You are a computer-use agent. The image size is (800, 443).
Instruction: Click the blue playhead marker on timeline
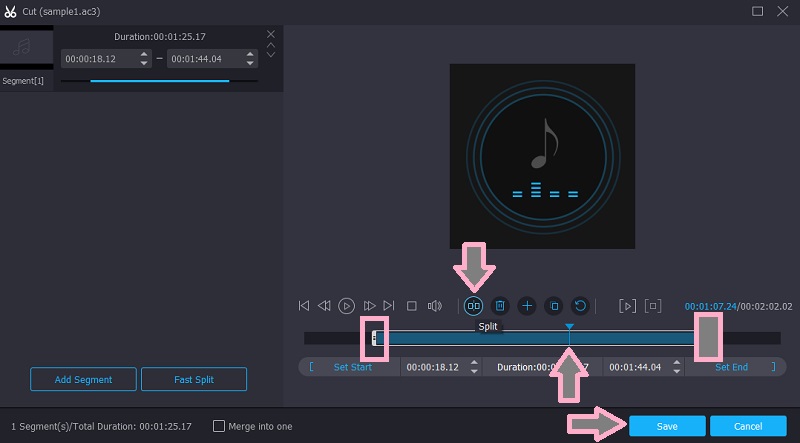[x=569, y=327]
